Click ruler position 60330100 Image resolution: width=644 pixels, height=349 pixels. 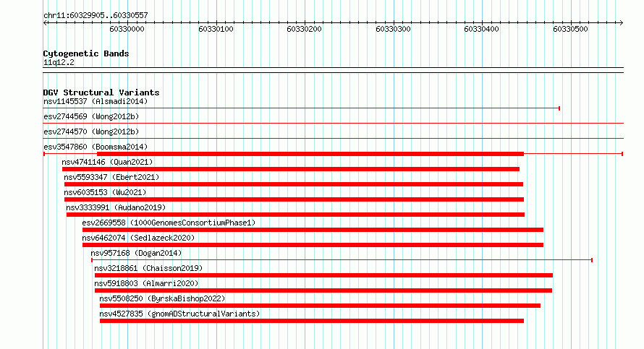pos(216,29)
